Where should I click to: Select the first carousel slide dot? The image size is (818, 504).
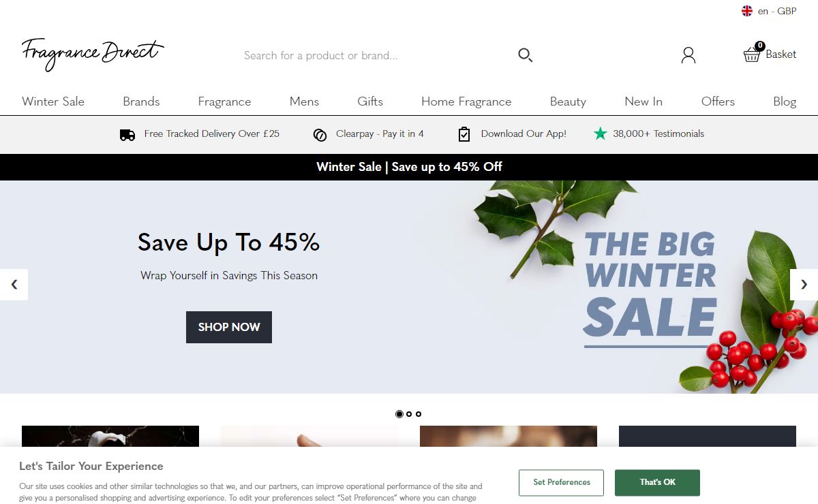pos(399,414)
